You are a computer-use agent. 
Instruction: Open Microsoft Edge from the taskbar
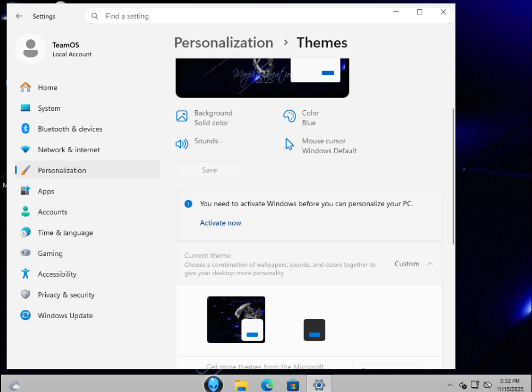pyautogui.click(x=267, y=385)
